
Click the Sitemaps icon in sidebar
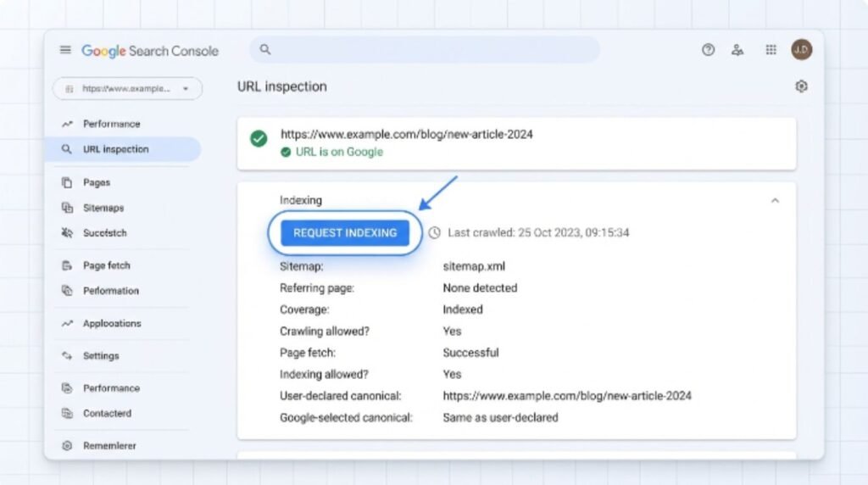[67, 209]
